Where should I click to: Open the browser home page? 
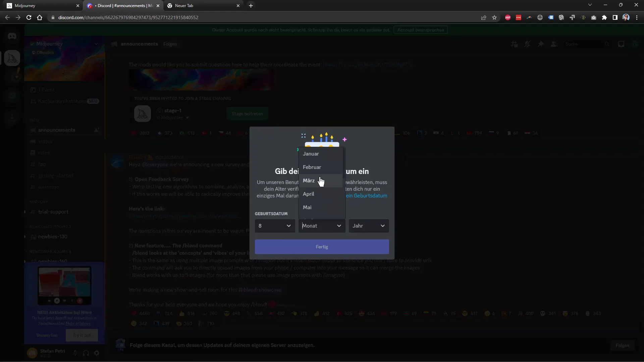tap(40, 17)
